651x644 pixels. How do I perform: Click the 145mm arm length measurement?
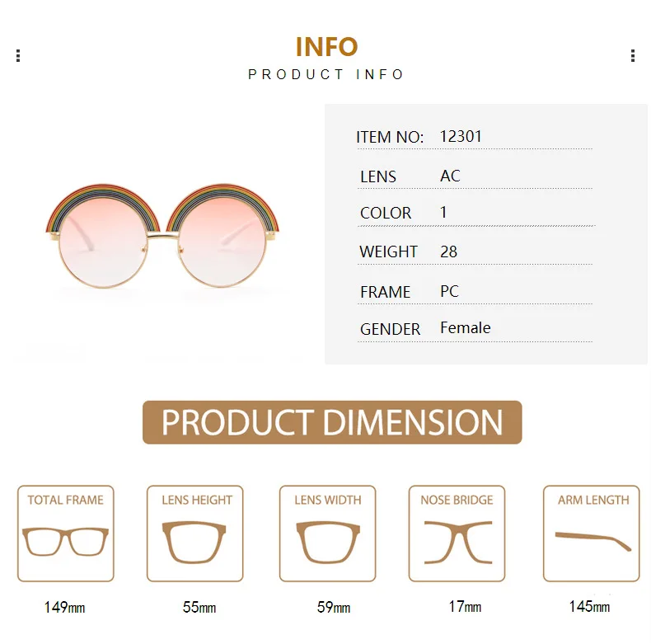click(589, 607)
